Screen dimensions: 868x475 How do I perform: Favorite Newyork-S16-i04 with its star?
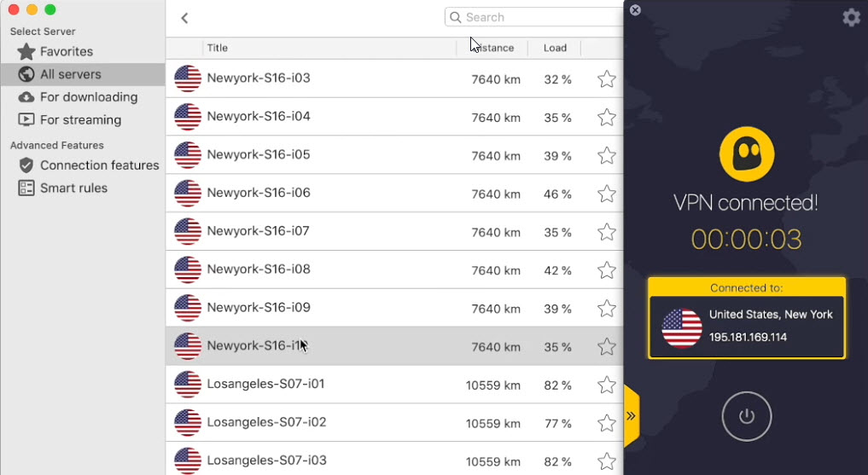pos(607,117)
